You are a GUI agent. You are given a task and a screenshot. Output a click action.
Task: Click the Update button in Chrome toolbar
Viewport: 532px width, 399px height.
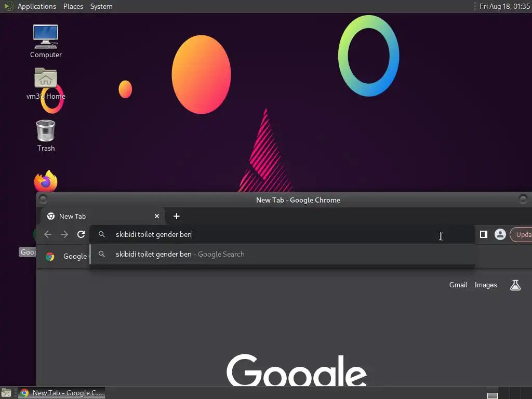[522, 234]
